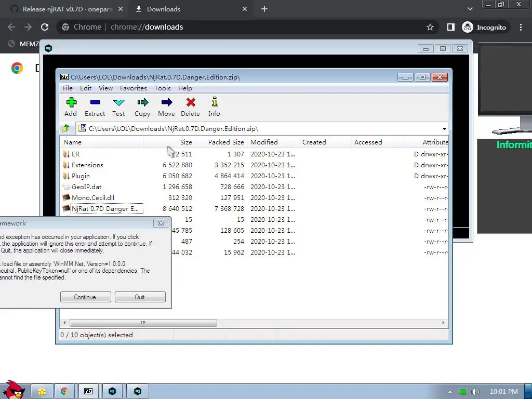Click second NjRat taskbar icon
The width and height of the screenshot is (532, 399).
137,392
